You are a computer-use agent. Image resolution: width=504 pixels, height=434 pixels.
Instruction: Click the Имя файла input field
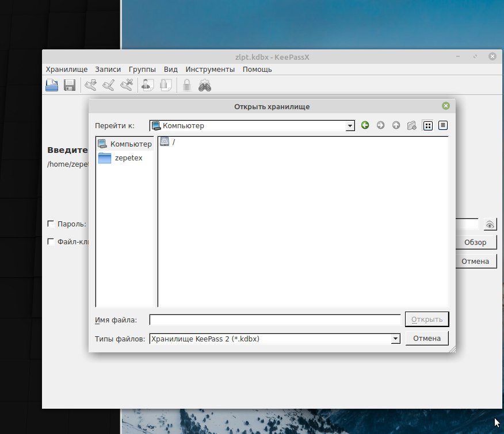275,320
